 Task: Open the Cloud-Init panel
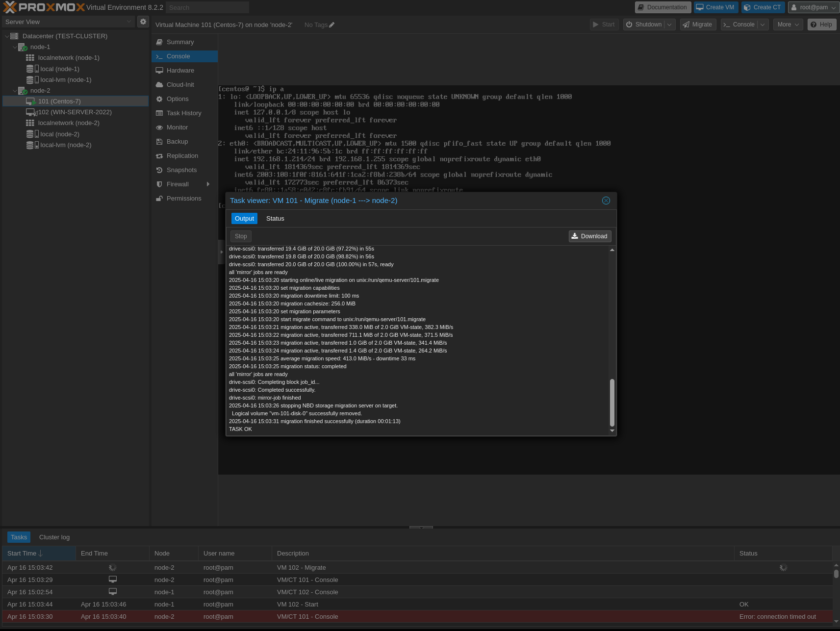point(180,84)
